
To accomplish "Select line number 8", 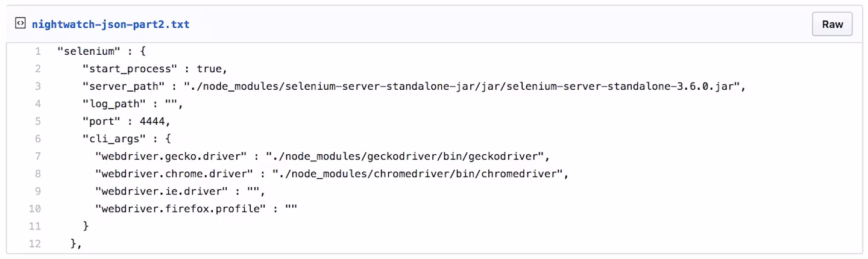I will click(38, 174).
